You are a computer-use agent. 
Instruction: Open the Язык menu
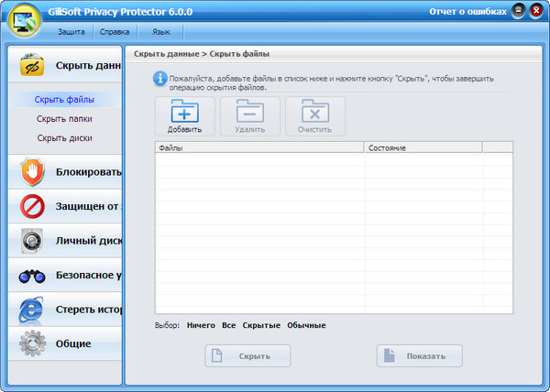pyautogui.click(x=160, y=32)
